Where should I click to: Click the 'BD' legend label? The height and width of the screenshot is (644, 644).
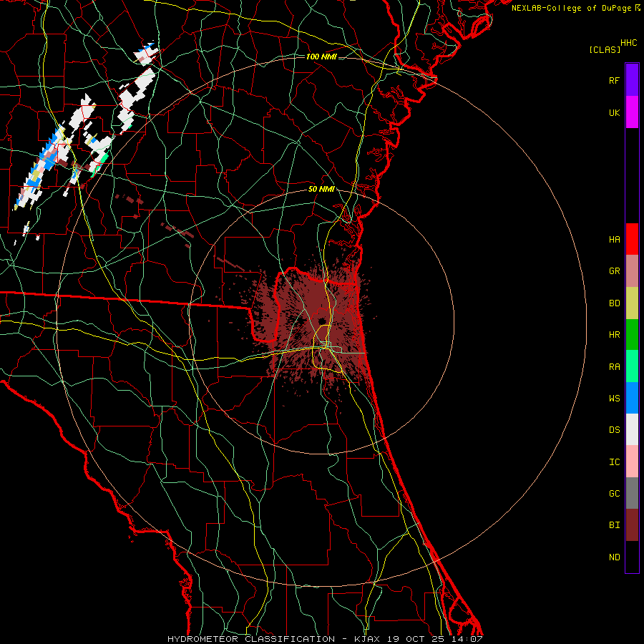coord(614,303)
